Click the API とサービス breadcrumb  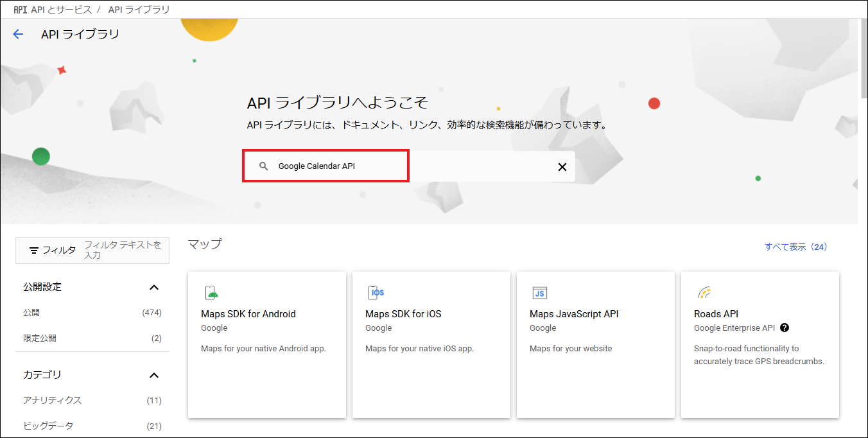(x=61, y=10)
